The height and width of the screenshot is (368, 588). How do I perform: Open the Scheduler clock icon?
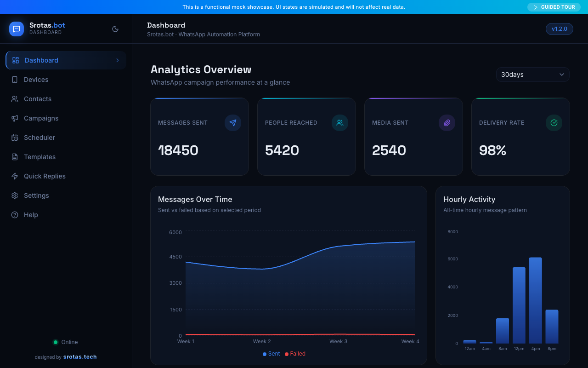point(15,137)
